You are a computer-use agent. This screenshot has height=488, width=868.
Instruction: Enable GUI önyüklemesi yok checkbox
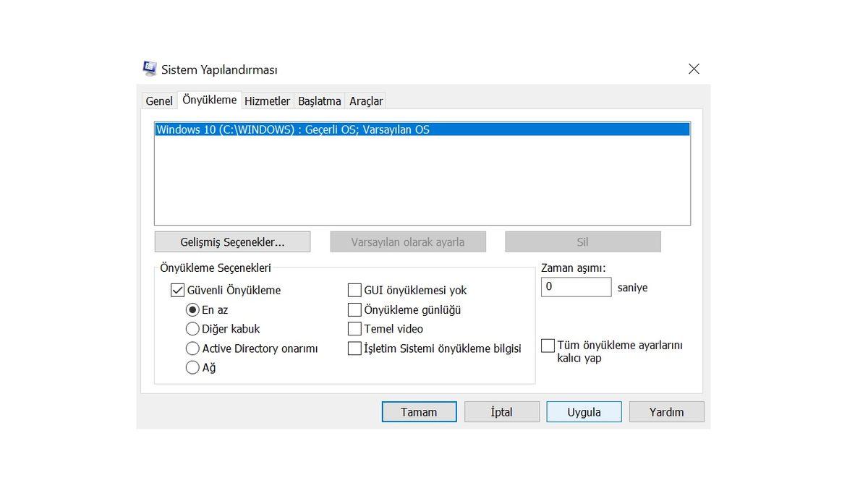click(x=354, y=290)
